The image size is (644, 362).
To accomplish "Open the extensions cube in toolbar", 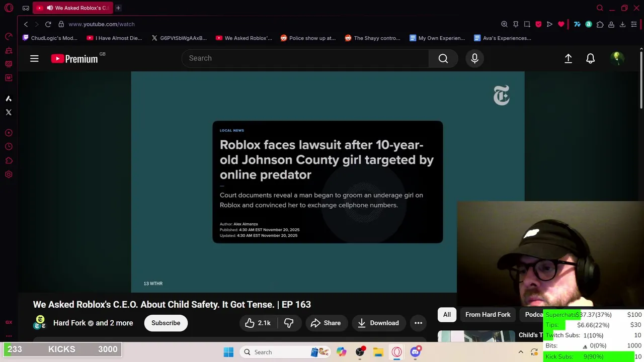I will 600,24.
